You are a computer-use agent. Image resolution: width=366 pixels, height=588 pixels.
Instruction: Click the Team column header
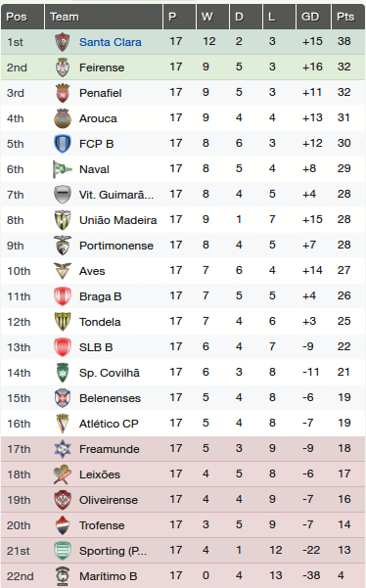(x=104, y=17)
